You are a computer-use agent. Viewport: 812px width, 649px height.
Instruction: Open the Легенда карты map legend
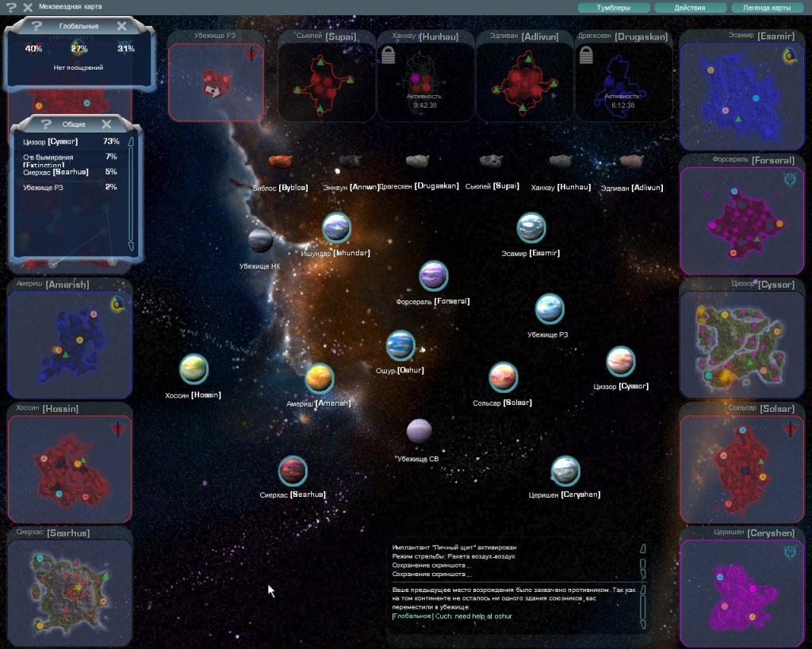click(x=766, y=8)
